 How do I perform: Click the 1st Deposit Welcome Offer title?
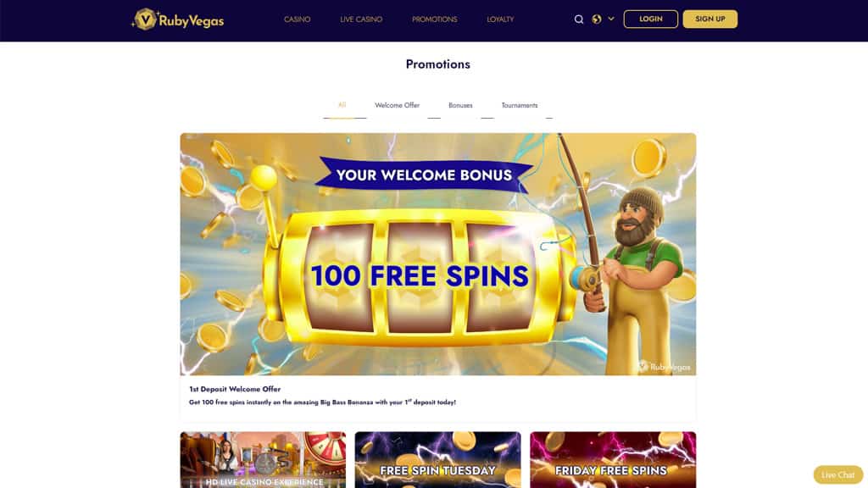(235, 389)
